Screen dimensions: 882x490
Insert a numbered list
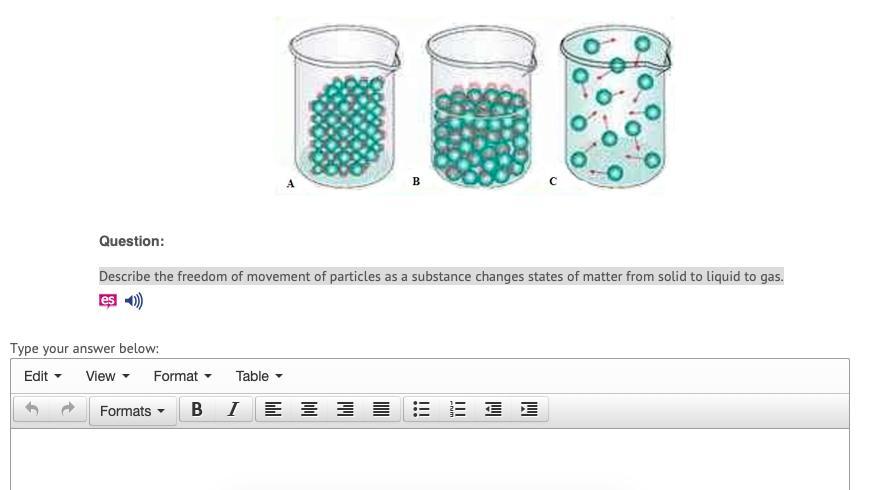(457, 410)
